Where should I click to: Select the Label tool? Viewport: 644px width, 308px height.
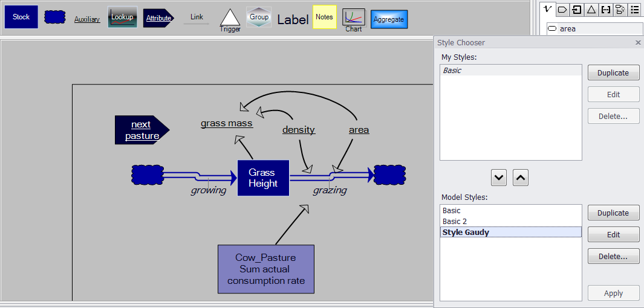pos(293,19)
